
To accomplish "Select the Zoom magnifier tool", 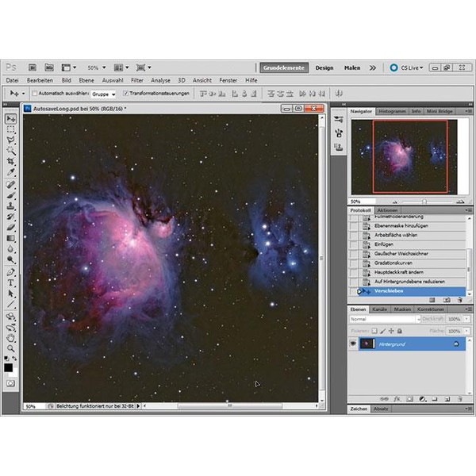I will [x=11, y=347].
